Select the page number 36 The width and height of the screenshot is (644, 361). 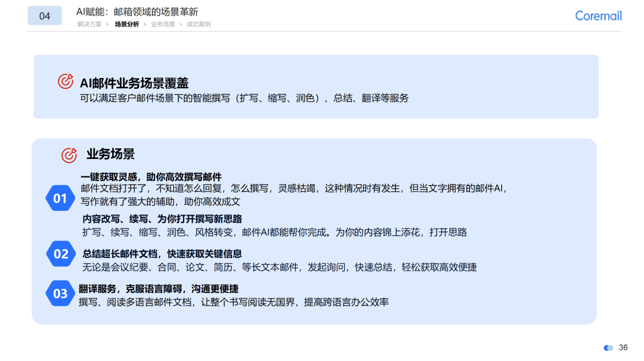[x=624, y=347]
